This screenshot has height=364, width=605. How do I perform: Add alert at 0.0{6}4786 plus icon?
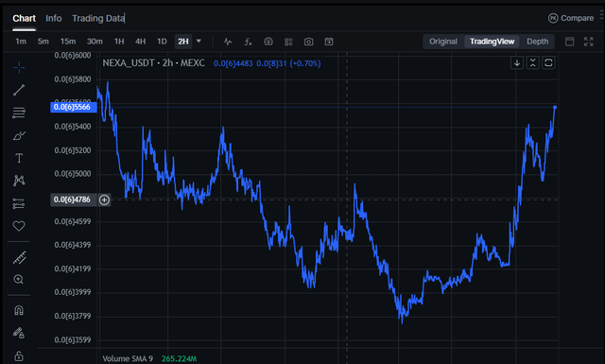(x=104, y=199)
